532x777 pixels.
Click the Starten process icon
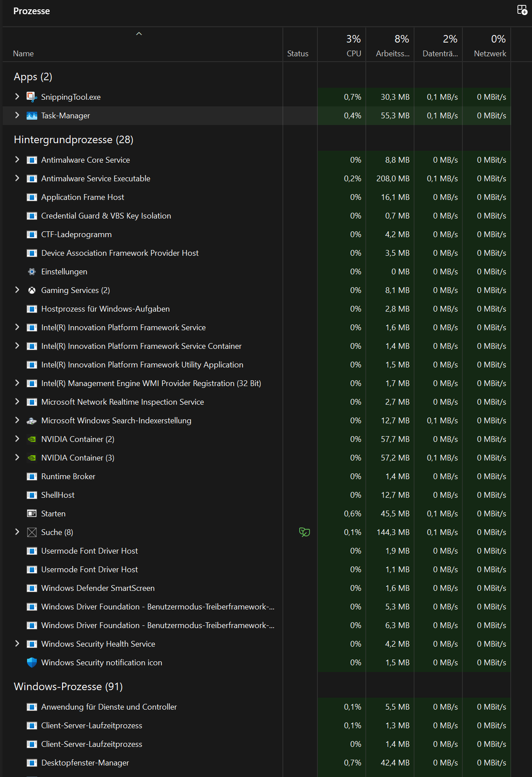click(x=31, y=514)
